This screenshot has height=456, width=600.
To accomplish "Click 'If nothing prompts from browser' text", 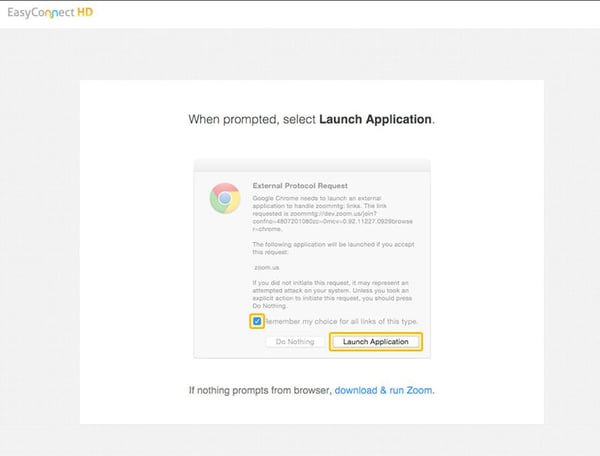I will click(x=260, y=390).
